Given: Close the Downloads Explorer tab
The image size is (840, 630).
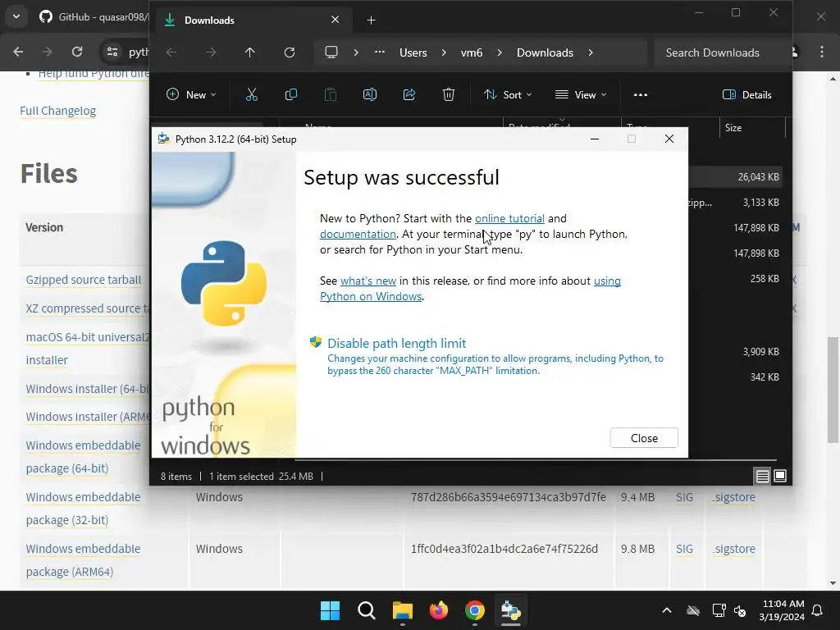Looking at the screenshot, I should 335,20.
